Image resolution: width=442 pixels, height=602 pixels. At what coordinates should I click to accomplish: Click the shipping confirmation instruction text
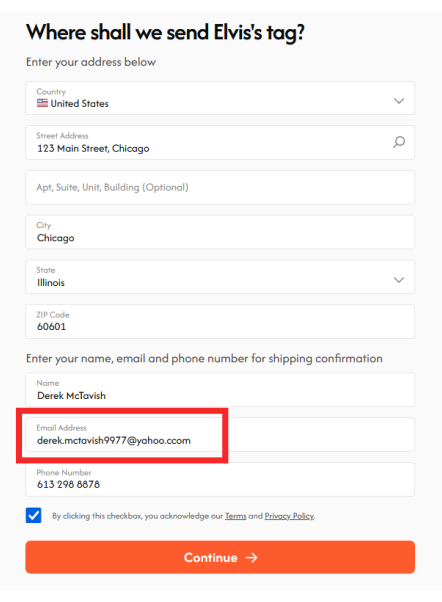click(x=204, y=359)
